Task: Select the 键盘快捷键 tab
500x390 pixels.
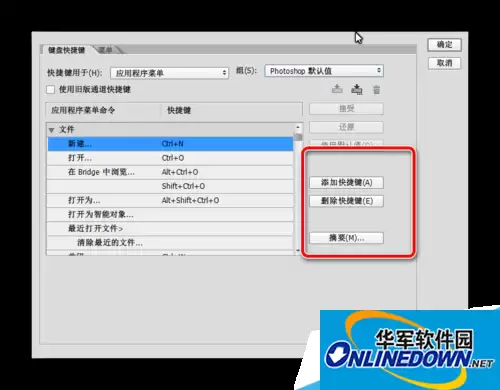Action: click(x=67, y=50)
